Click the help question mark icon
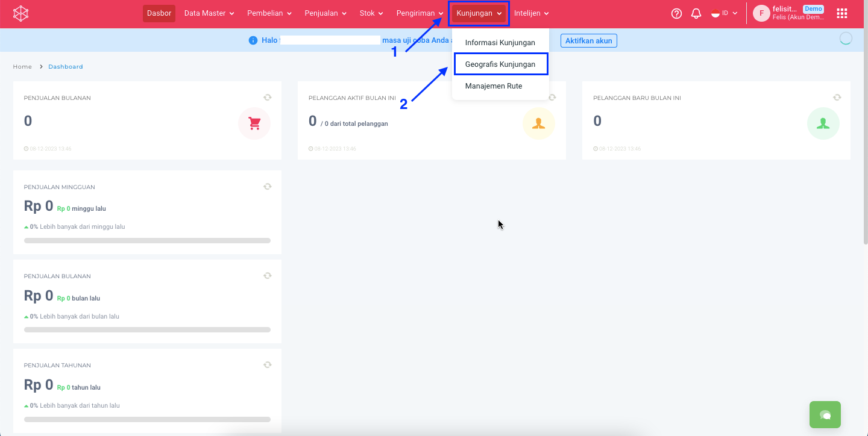Viewport: 868px width, 436px height. tap(676, 13)
